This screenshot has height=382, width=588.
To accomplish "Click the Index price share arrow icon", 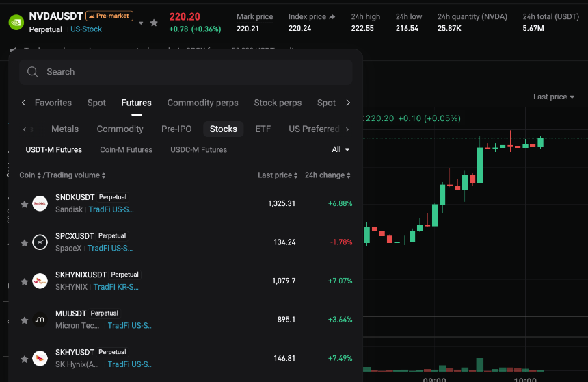I will [x=332, y=17].
